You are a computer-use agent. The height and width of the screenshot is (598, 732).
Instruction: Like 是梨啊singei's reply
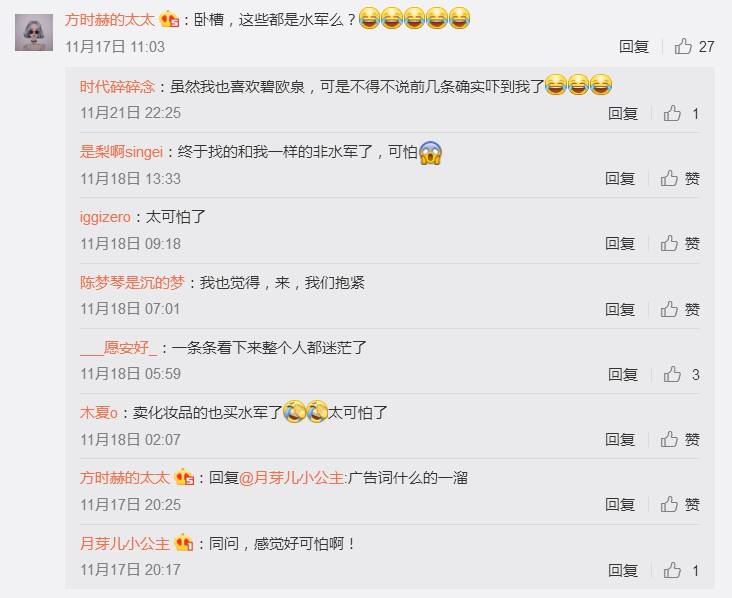click(669, 179)
